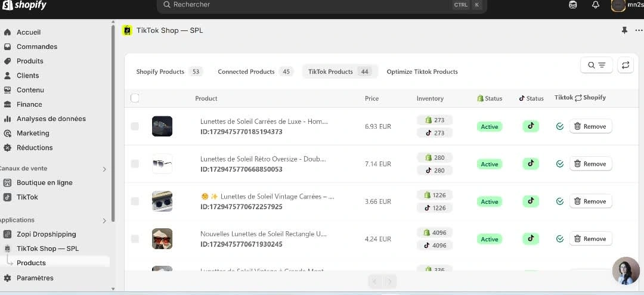644x295 pixels.
Task: Select checkbox for Nouvelles Lunettes Rectangle
Action: pos(135,239)
